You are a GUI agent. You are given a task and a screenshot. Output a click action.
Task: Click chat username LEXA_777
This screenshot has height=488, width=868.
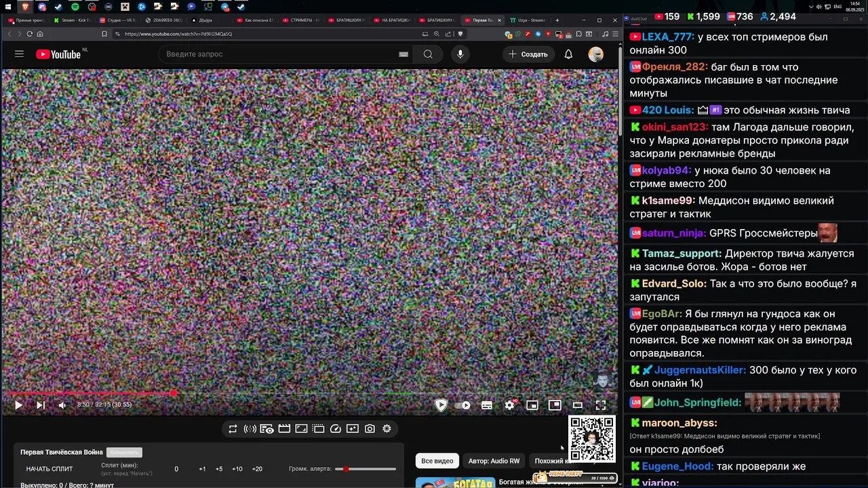click(668, 37)
